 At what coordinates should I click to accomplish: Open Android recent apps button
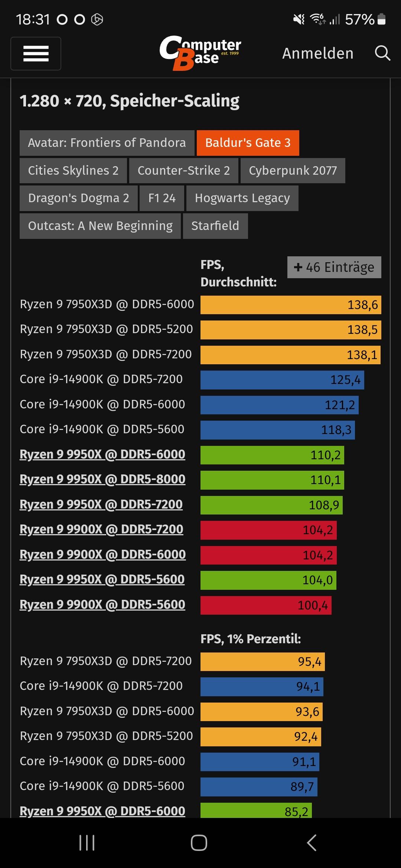click(x=87, y=843)
